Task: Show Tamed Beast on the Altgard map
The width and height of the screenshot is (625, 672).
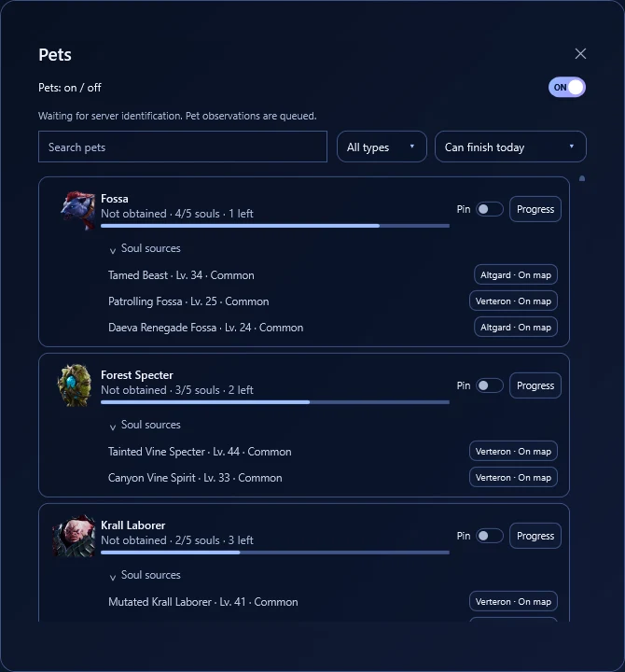Action: tap(515, 274)
